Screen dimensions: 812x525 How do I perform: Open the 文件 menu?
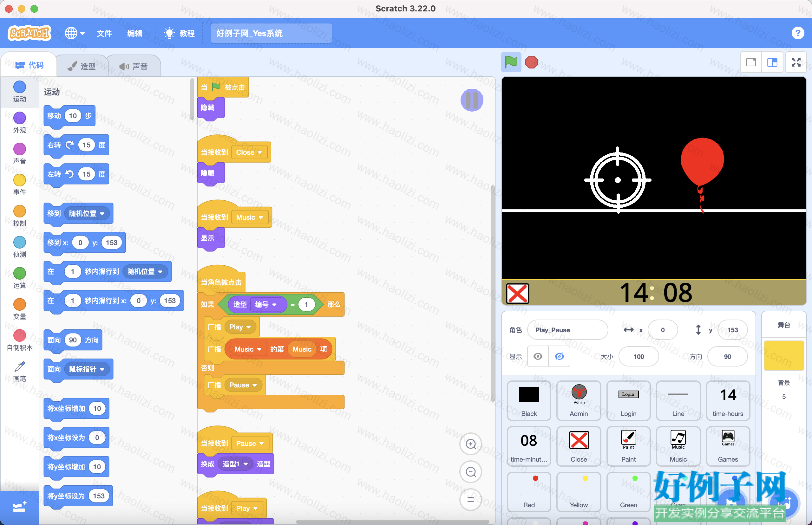pyautogui.click(x=104, y=33)
